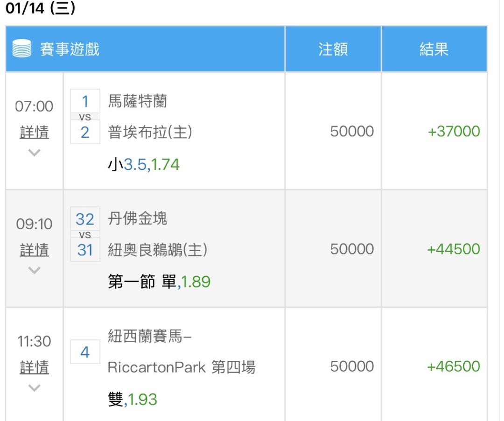504x421 pixels.
Task: Click the +46500 result value
Action: [454, 366]
